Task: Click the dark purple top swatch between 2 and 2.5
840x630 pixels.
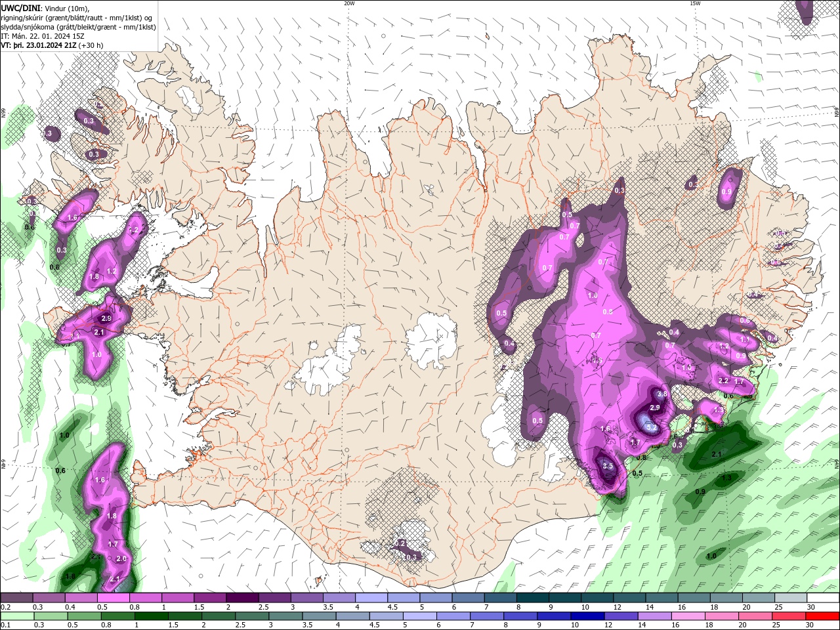Action: coord(242,597)
